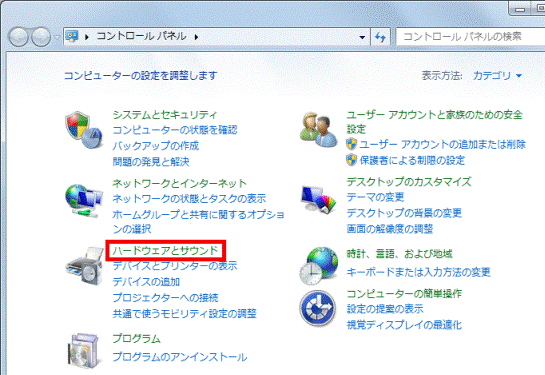Open 時計、言語、および地域 category
545x375 pixels.
(399, 254)
